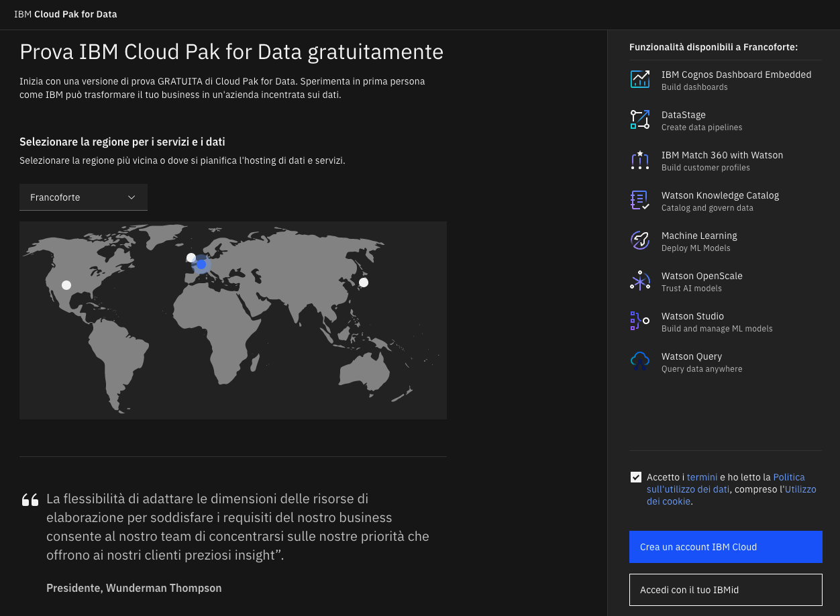The height and width of the screenshot is (616, 840).
Task: Click the IBM Match 360 icon
Action: [640, 160]
